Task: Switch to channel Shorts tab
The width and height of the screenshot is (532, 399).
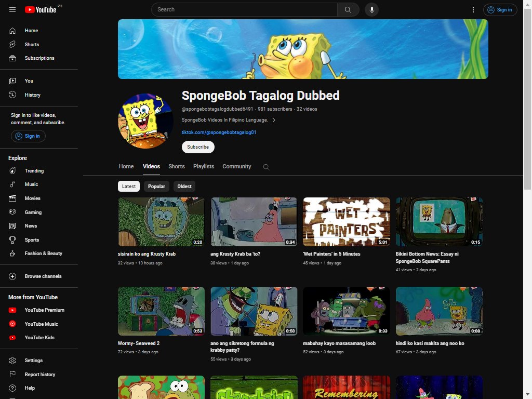Action: (177, 166)
